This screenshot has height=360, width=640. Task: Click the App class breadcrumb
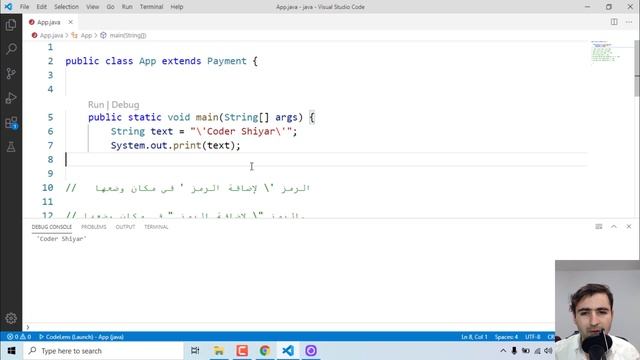[x=86, y=36]
